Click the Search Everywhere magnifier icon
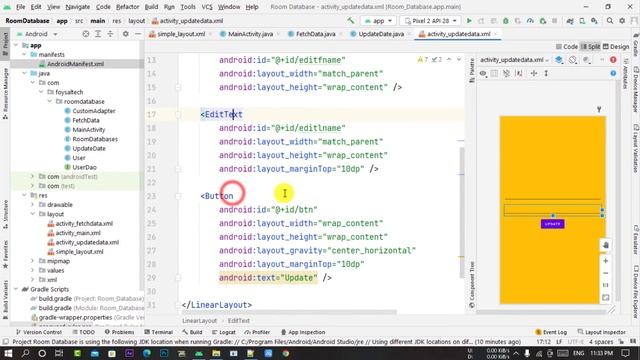The image size is (640, 360). tap(610, 21)
